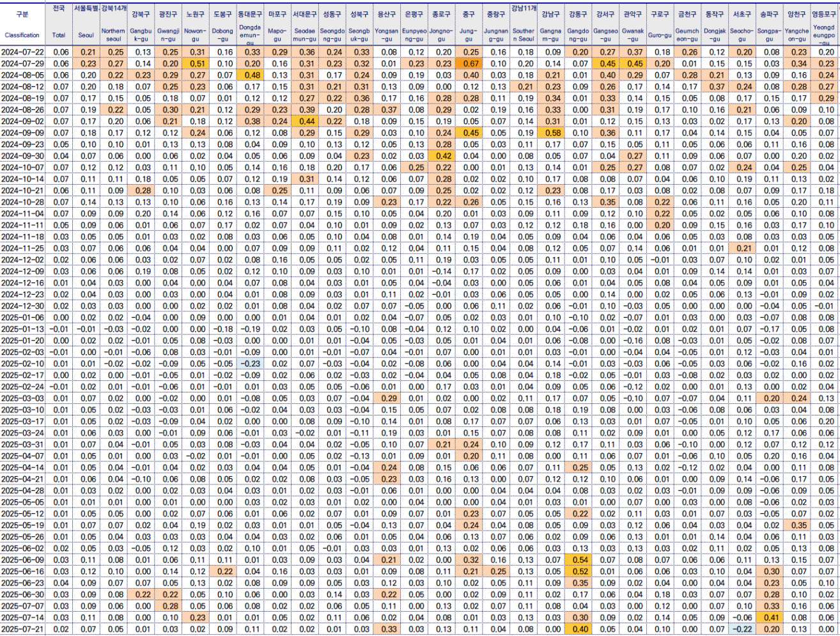This screenshot has width=840, height=636.
Task: Select the 노원구 column header
Action: pyautogui.click(x=196, y=13)
